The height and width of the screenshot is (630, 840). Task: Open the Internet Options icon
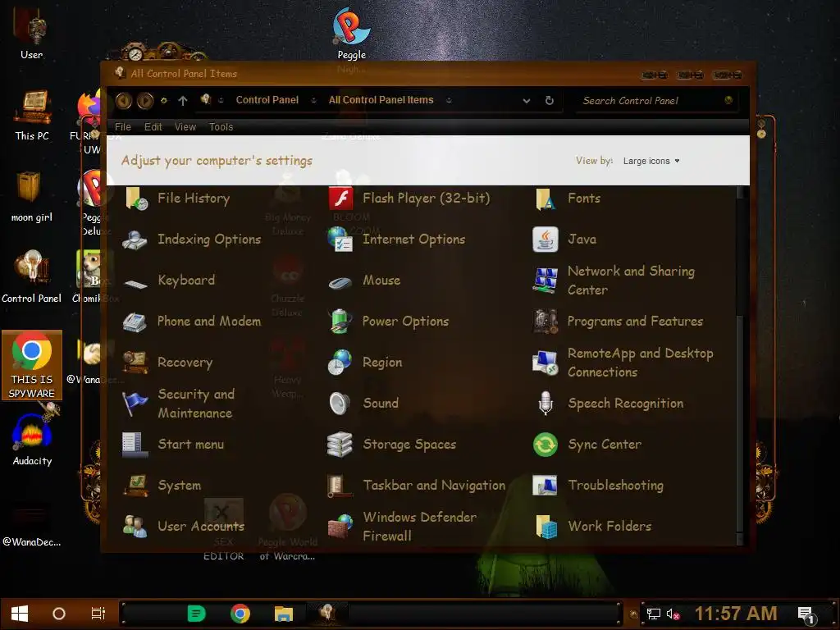coord(340,240)
